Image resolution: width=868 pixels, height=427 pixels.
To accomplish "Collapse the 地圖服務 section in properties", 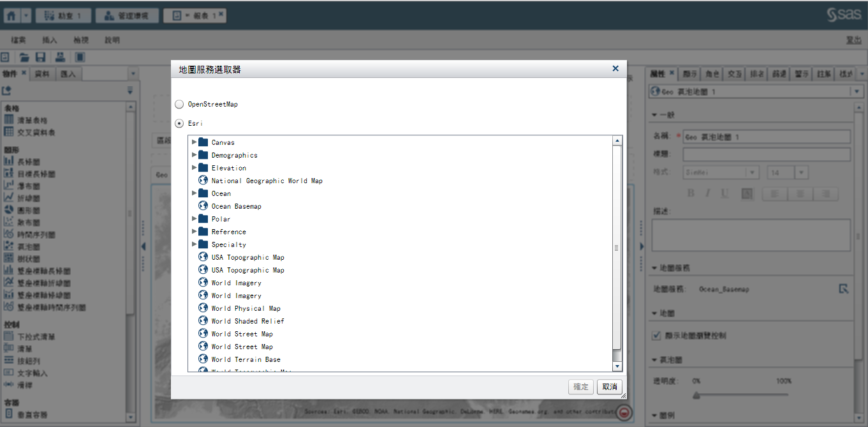I will 654,268.
